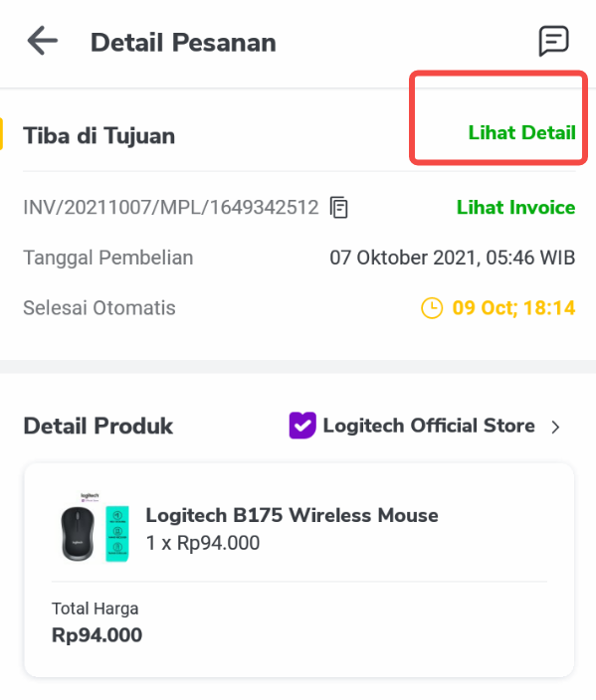
Task: Select Logitech B175 Wireless Mouse title
Action: coord(292,515)
